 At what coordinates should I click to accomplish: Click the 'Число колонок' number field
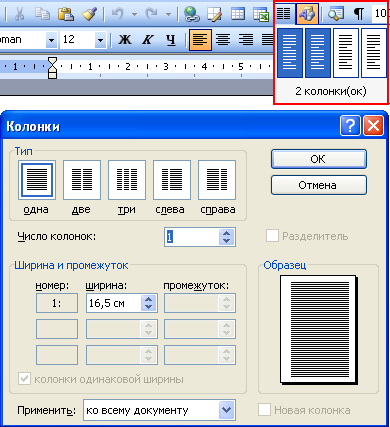(192, 237)
